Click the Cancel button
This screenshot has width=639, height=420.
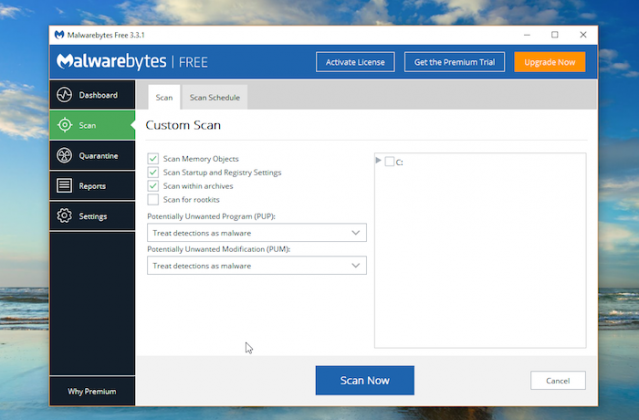558,380
